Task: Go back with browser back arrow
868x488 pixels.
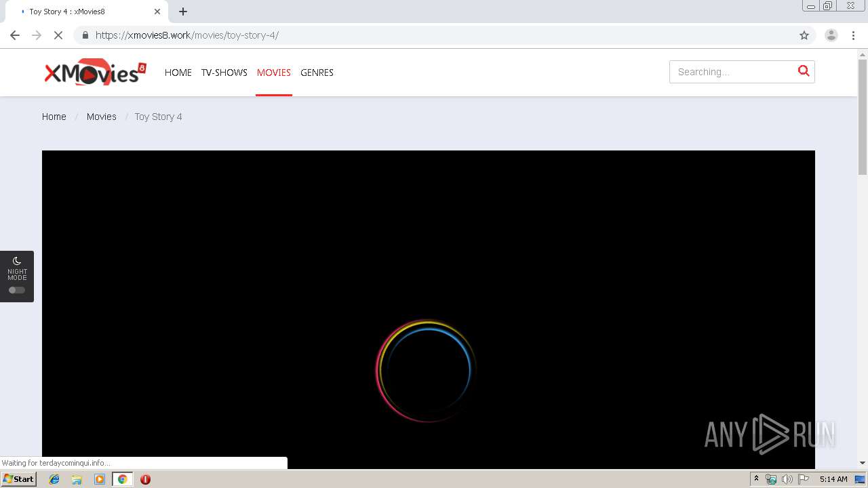Action: (x=15, y=35)
